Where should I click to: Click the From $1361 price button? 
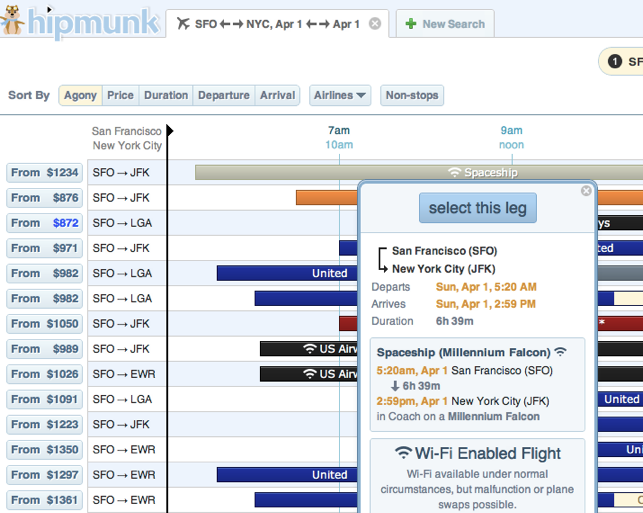pyautogui.click(x=44, y=500)
